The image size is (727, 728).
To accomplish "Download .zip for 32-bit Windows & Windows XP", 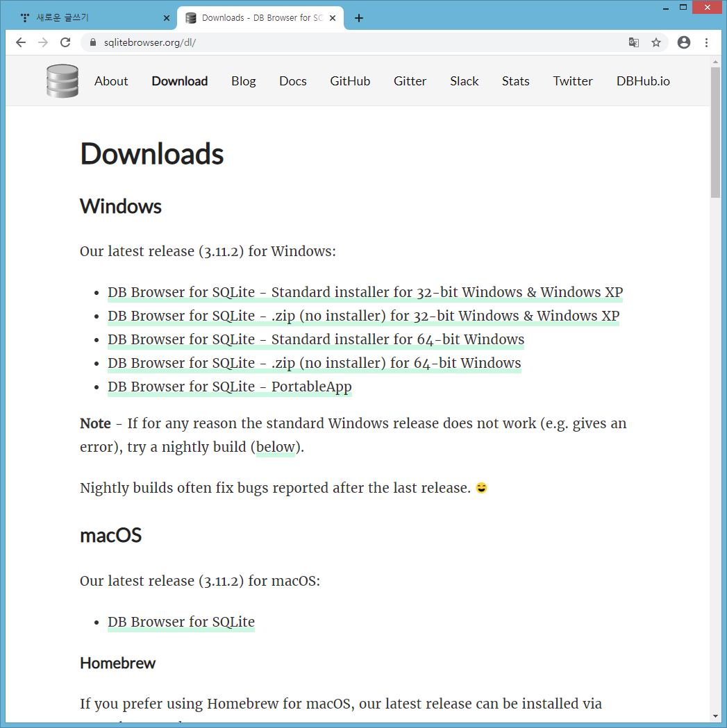I will click(x=363, y=316).
